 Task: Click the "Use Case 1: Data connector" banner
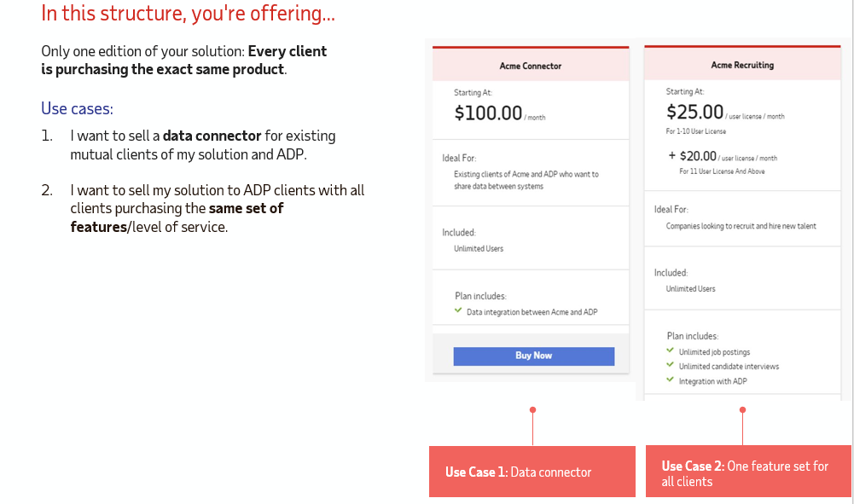tap(532, 471)
